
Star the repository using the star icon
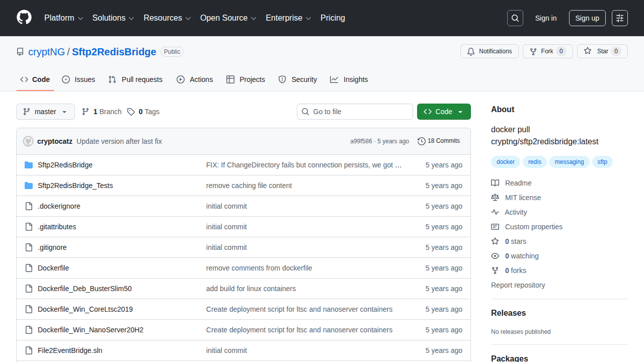(x=587, y=51)
